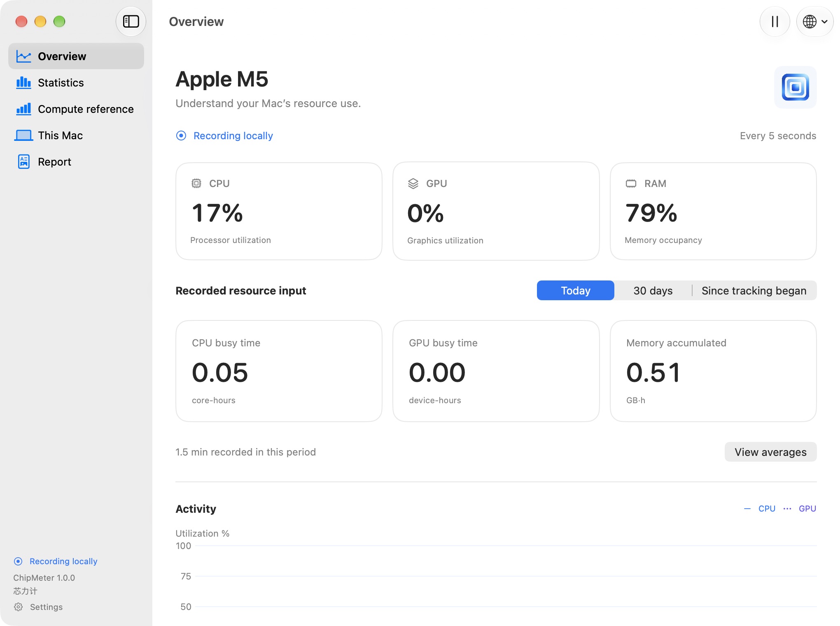Click the Memory occupancy caption
The height and width of the screenshot is (626, 840).
663,240
